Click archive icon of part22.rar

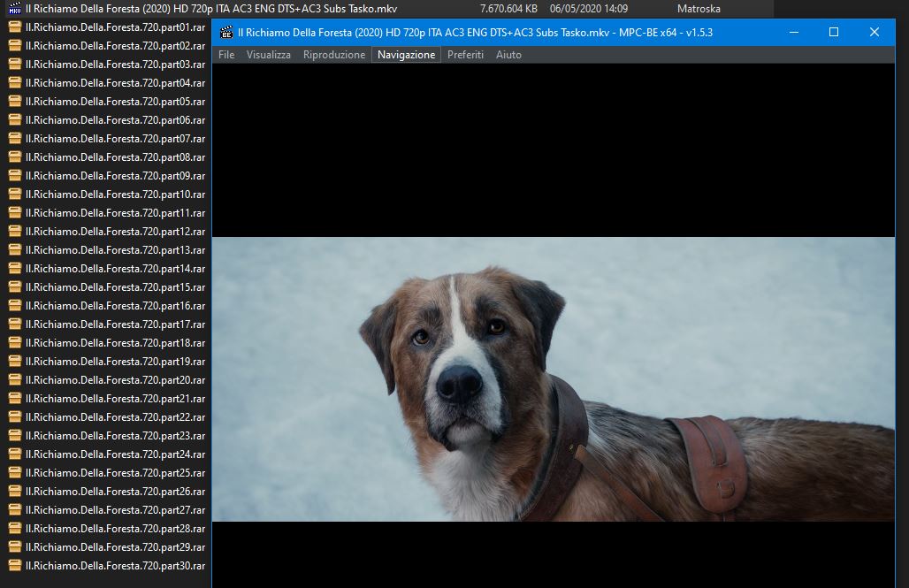(15, 417)
